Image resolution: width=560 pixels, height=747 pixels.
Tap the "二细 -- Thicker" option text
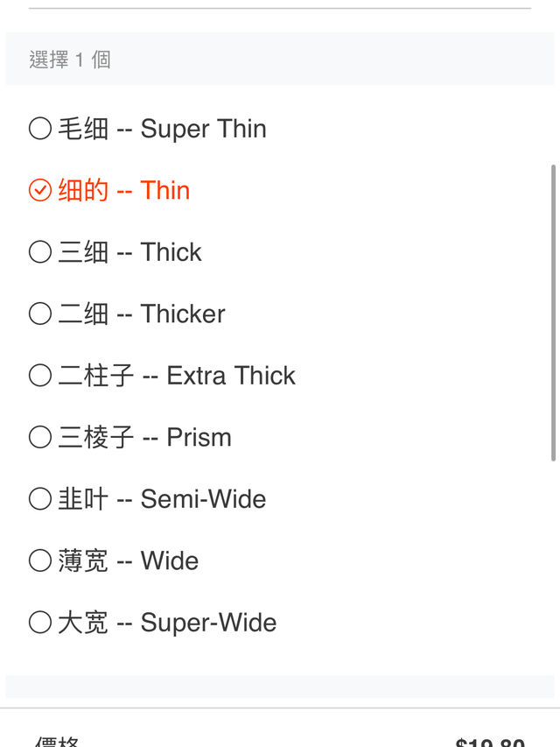tap(141, 314)
